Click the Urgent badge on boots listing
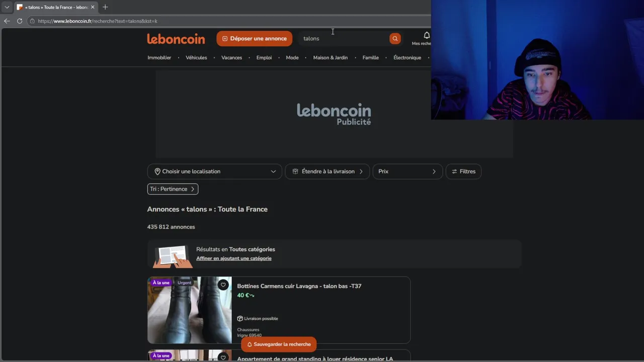 [184, 283]
